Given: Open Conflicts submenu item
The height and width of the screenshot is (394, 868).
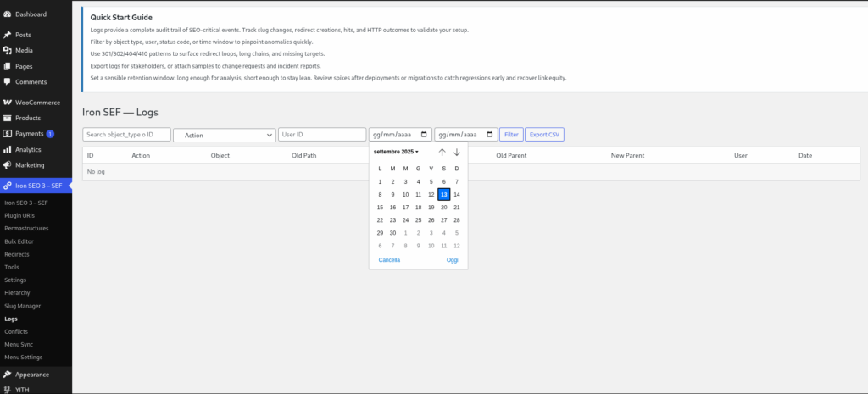Looking at the screenshot, I should click(x=16, y=331).
